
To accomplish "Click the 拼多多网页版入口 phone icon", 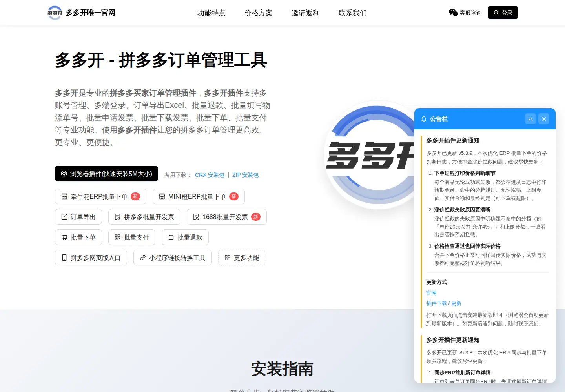I will tap(64, 258).
